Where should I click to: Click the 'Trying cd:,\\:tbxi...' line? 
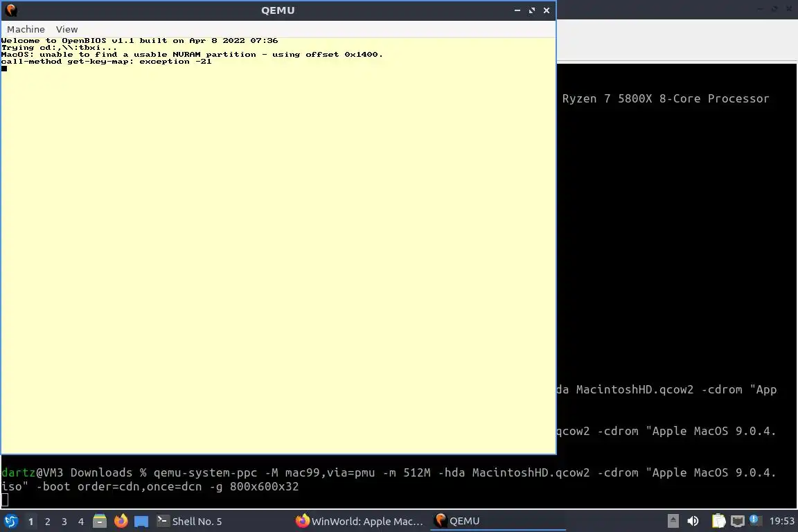tap(59, 48)
